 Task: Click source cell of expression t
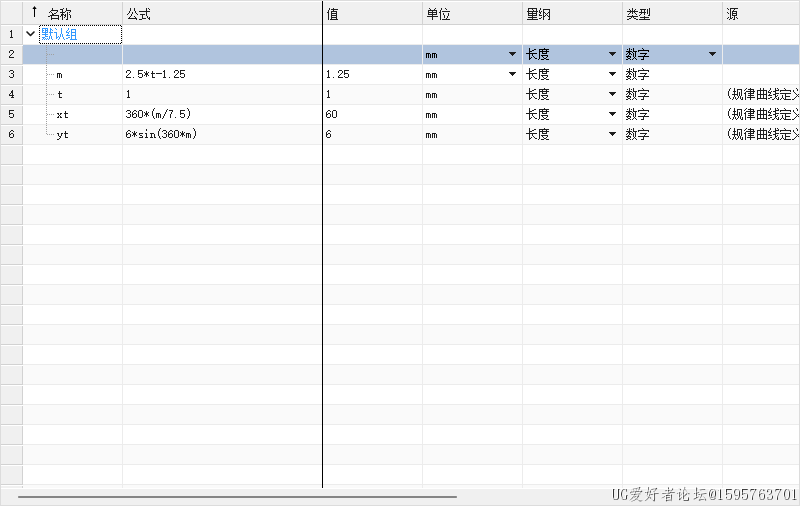click(x=761, y=94)
